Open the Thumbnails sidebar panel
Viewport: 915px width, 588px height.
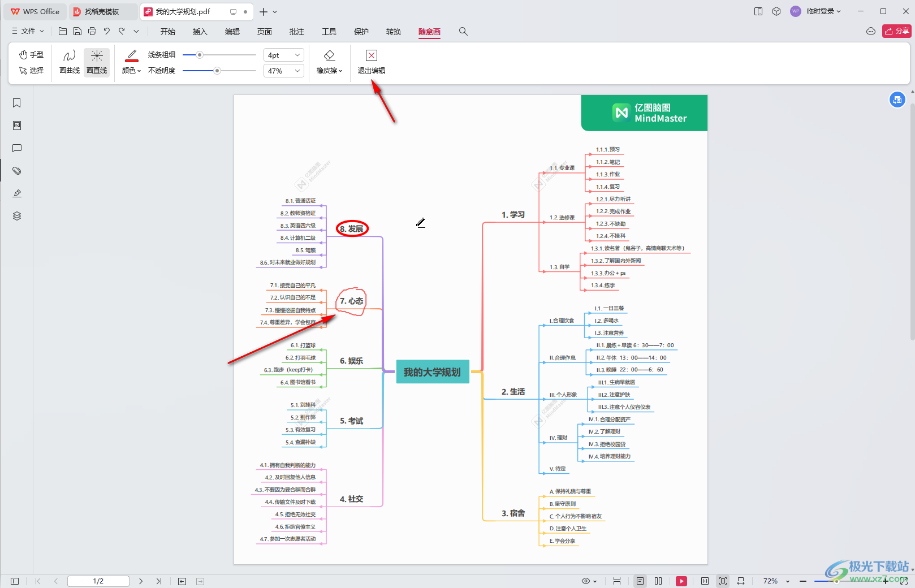(17, 126)
